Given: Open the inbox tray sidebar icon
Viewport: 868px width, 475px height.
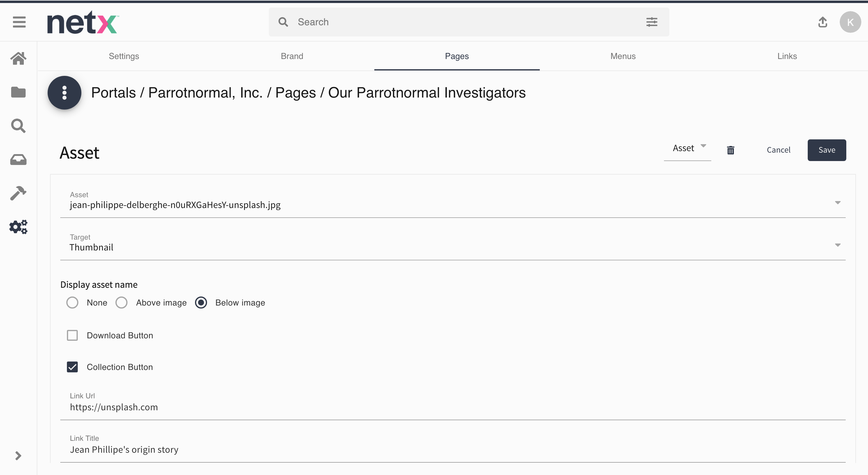Looking at the screenshot, I should 18,160.
